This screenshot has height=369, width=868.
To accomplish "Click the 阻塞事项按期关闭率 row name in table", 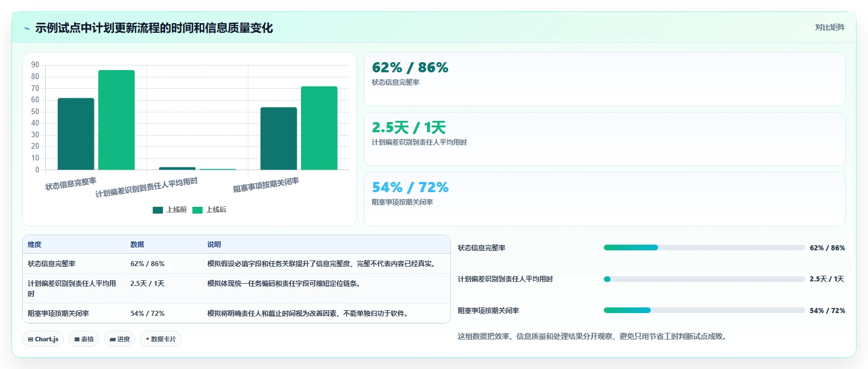I will point(58,314).
